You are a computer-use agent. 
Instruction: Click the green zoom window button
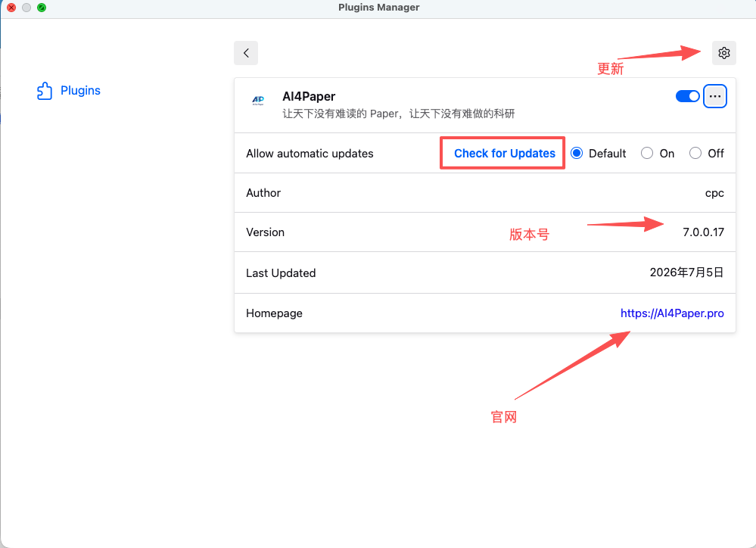[42, 8]
